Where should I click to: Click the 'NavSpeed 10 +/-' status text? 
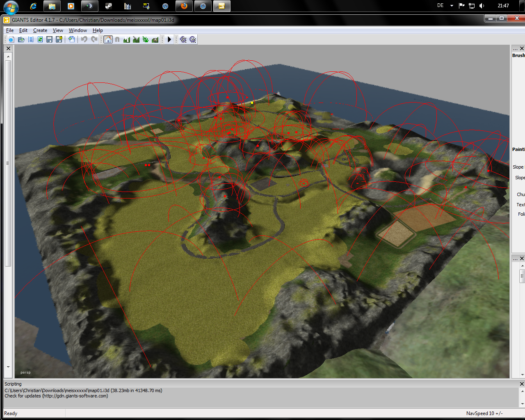(484, 413)
